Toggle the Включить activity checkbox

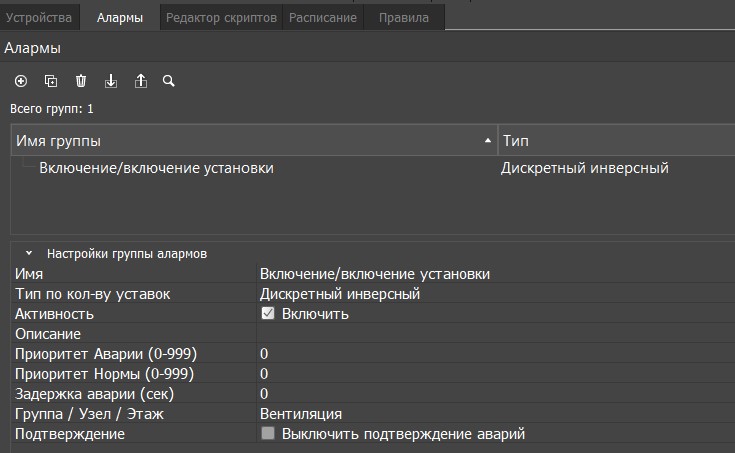268,313
